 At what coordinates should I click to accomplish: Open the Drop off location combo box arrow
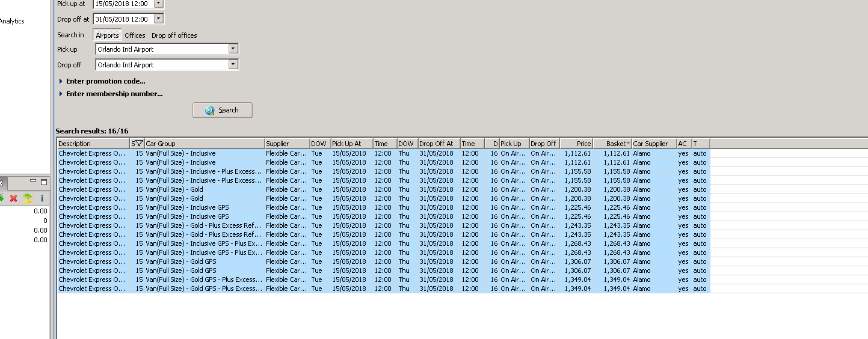coord(233,64)
